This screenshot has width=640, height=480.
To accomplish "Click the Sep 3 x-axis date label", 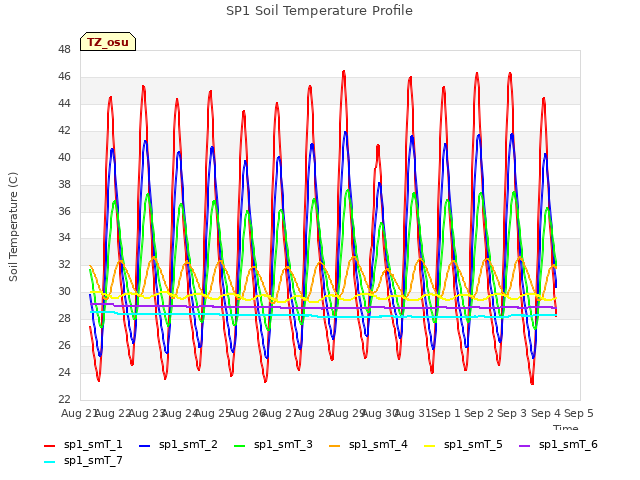I will [512, 413].
